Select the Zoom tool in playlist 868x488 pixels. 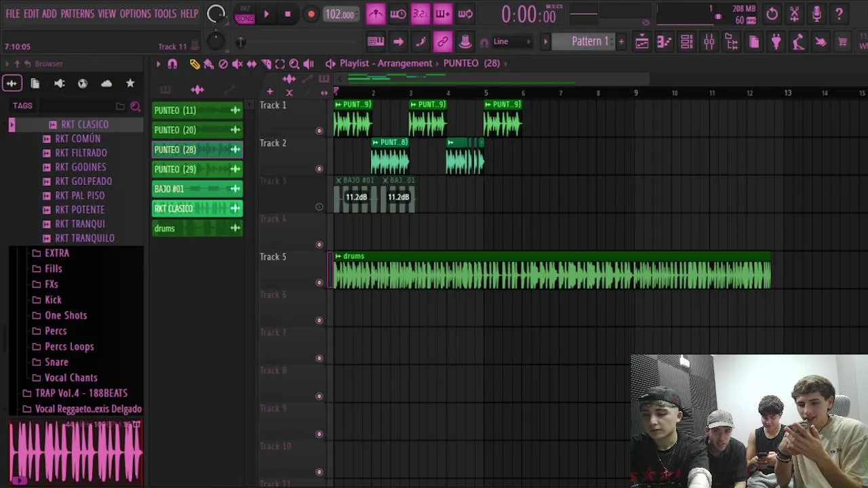click(x=294, y=64)
